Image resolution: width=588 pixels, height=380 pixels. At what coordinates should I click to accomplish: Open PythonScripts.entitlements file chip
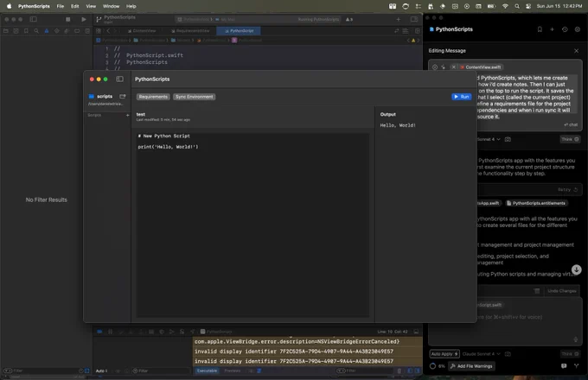tap(535, 203)
